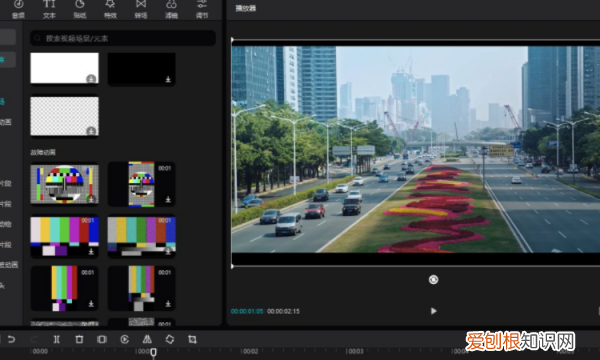The height and width of the screenshot is (360, 600).
Task: Select the narrow vertical color bars with white-purple blocks
Action: click(64, 288)
